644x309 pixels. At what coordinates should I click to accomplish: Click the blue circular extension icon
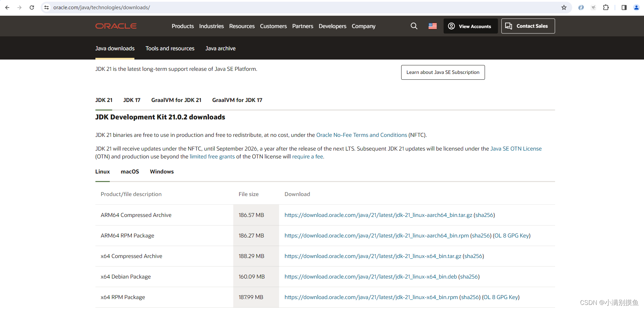point(581,8)
